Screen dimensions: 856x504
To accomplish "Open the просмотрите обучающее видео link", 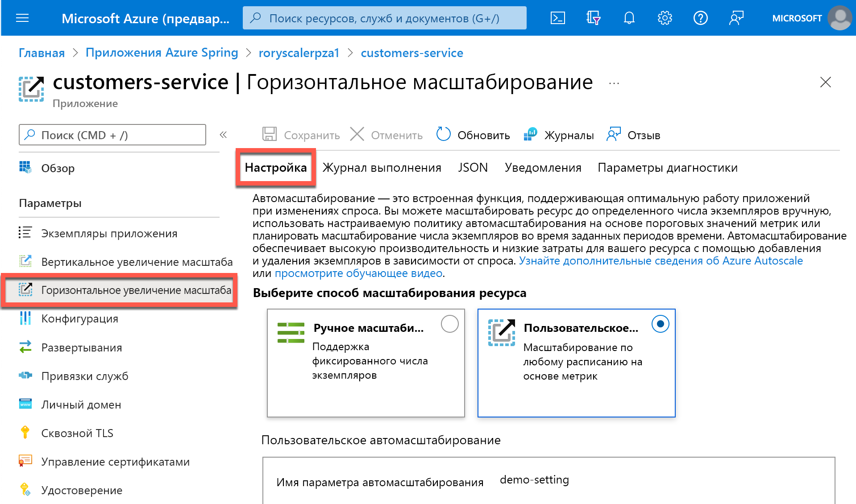I will [359, 273].
